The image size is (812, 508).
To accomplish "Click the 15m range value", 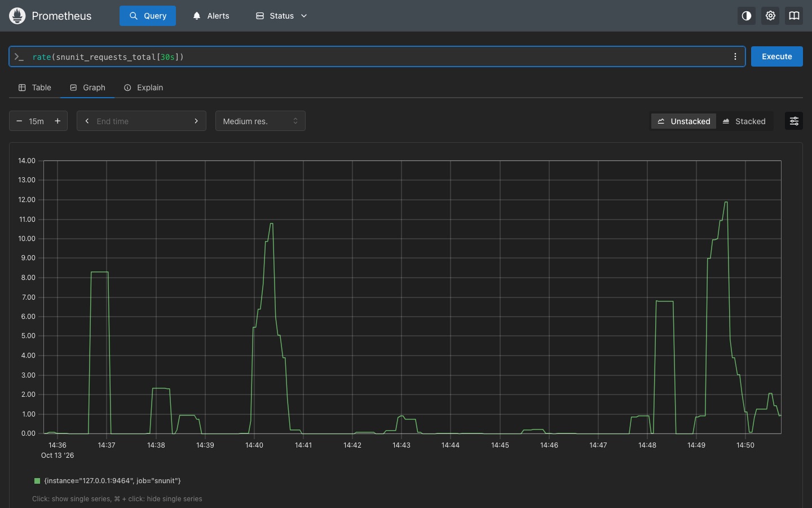I will coord(37,121).
